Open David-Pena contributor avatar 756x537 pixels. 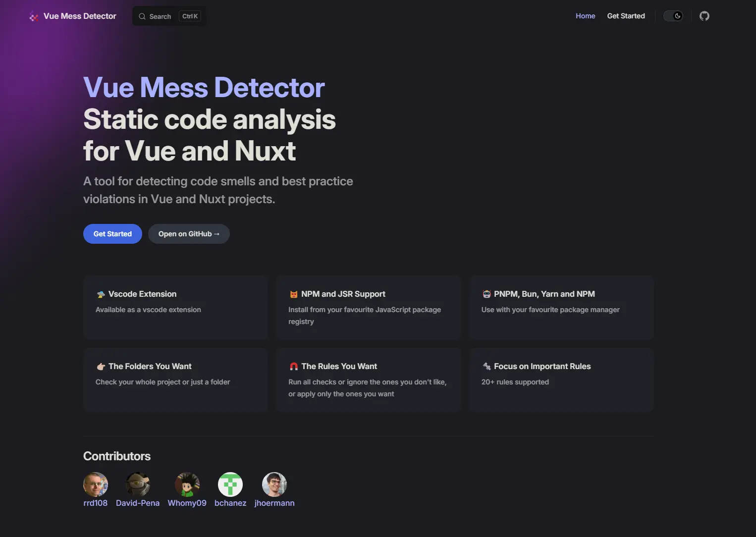coord(138,484)
